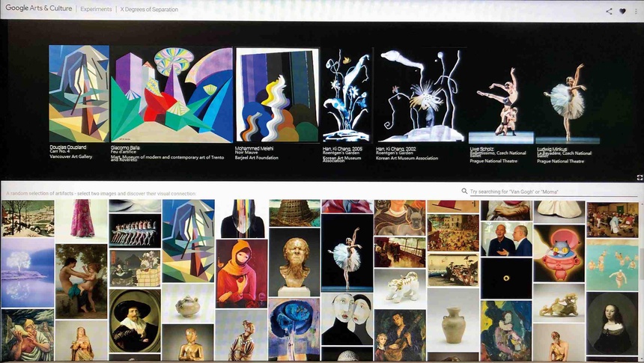Open Han Ki Chang 2005 Roentgen's Garden image
The height and width of the screenshot is (363, 644).
(x=347, y=95)
